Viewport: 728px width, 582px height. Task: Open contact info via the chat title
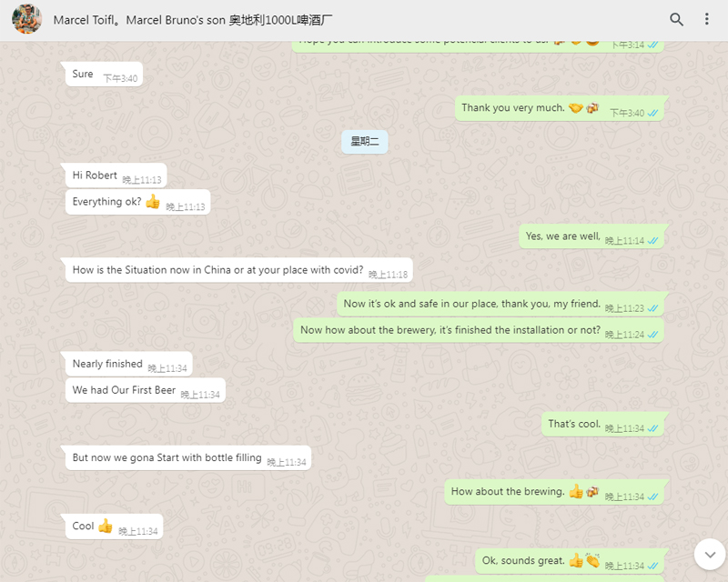click(193, 20)
